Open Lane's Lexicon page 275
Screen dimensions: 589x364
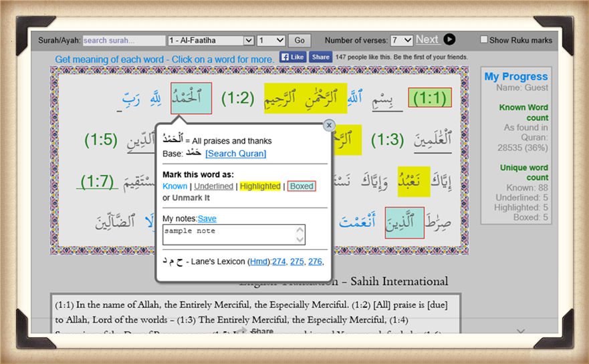297,262
